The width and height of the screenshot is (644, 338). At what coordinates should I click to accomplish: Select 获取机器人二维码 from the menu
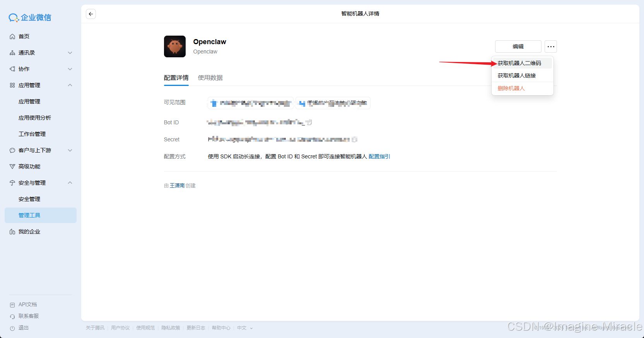coord(523,63)
